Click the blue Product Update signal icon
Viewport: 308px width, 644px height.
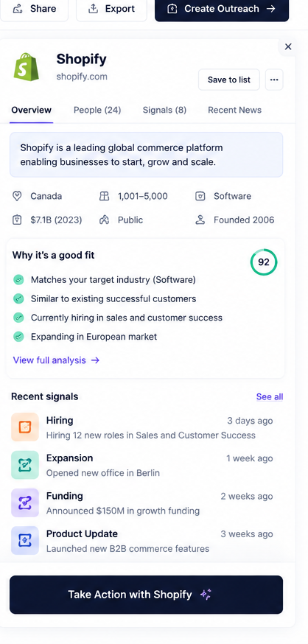pyautogui.click(x=25, y=541)
